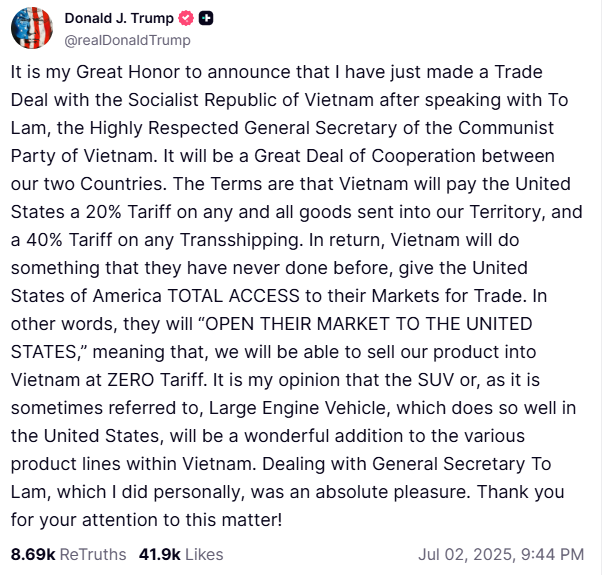Click the pink verified checkmark badge
Screen dimensions: 602x575
click(186, 18)
